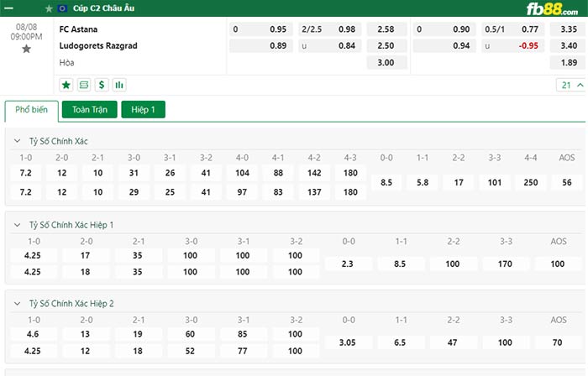Open the bet slip ticket icon
The image size is (588, 376).
click(84, 85)
